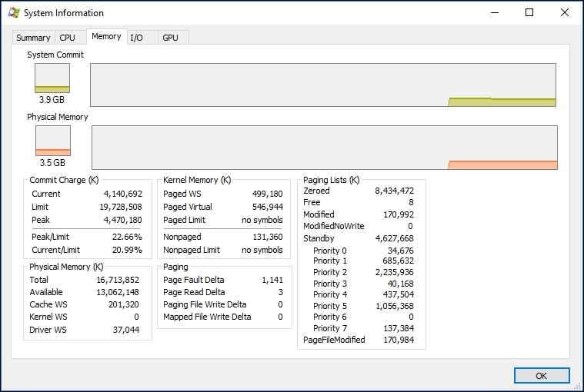Click Available value 13,062,148
This screenshot has height=392, width=584.
coord(118,292)
